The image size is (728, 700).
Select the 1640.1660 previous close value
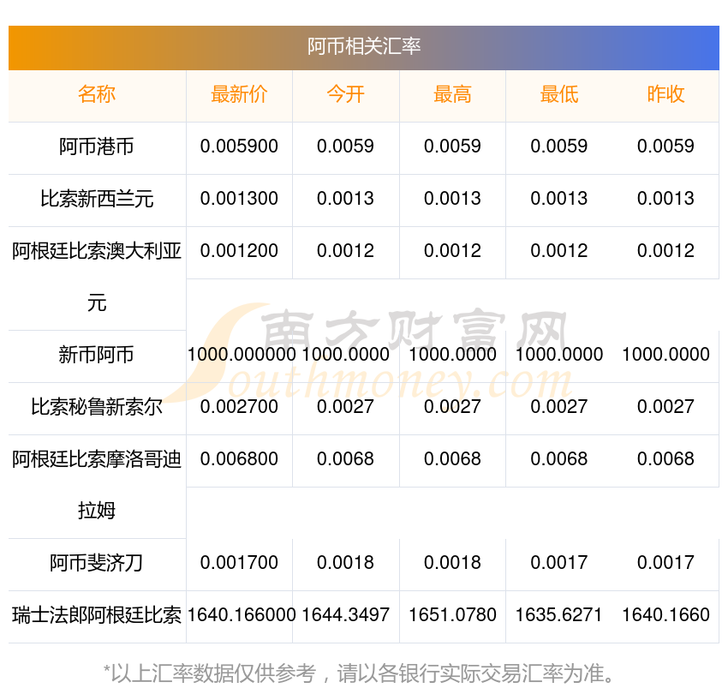click(x=665, y=615)
